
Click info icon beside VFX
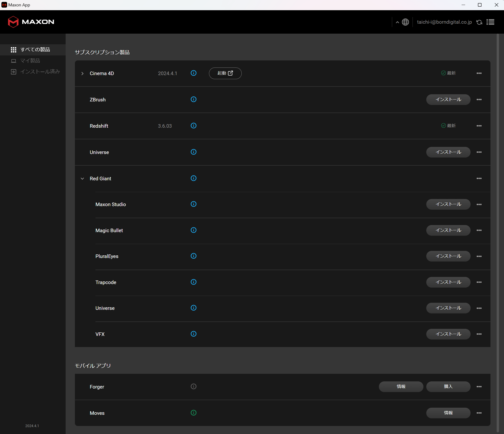(x=193, y=334)
